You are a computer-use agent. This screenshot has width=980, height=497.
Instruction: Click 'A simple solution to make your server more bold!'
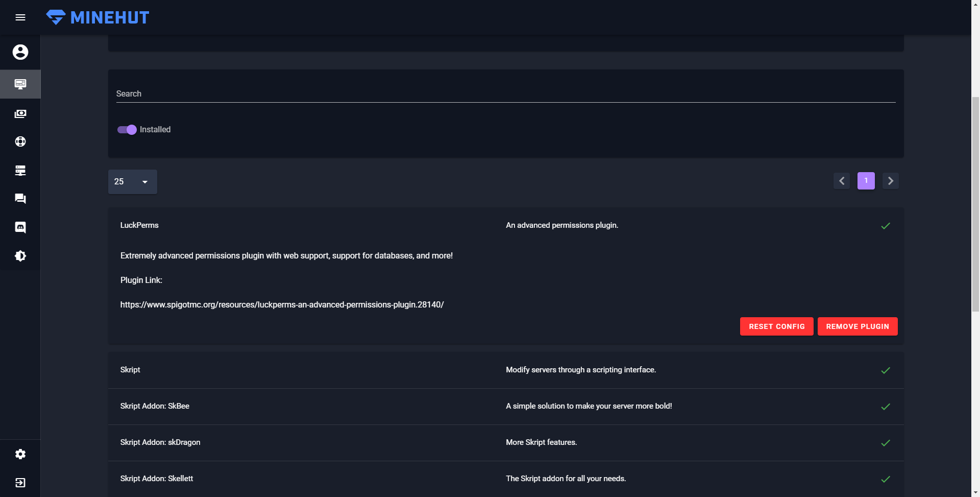[x=589, y=406]
